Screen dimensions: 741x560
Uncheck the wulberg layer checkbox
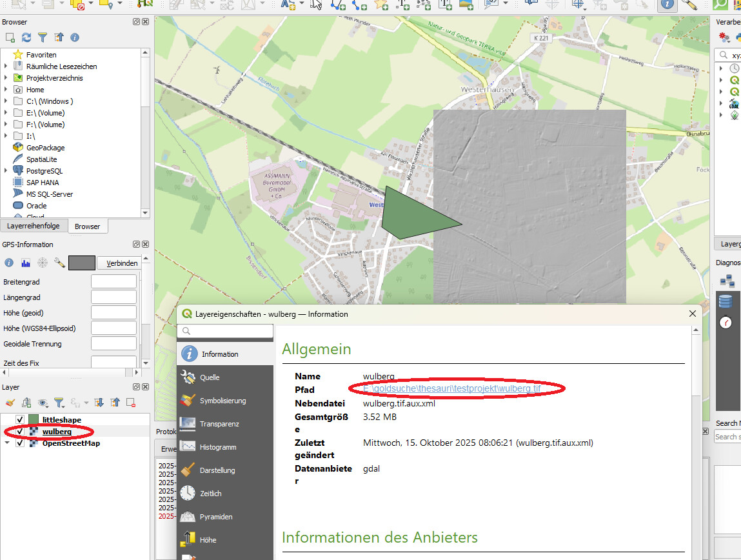[x=20, y=432]
